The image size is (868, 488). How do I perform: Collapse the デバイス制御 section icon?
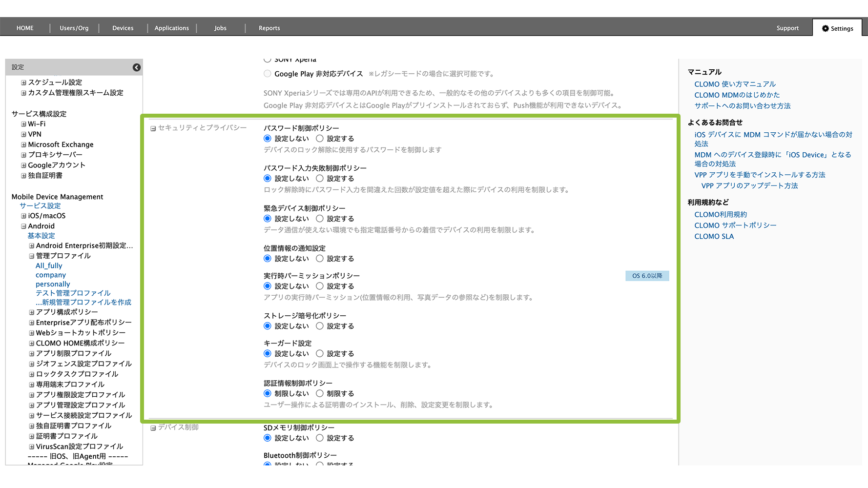(x=153, y=428)
